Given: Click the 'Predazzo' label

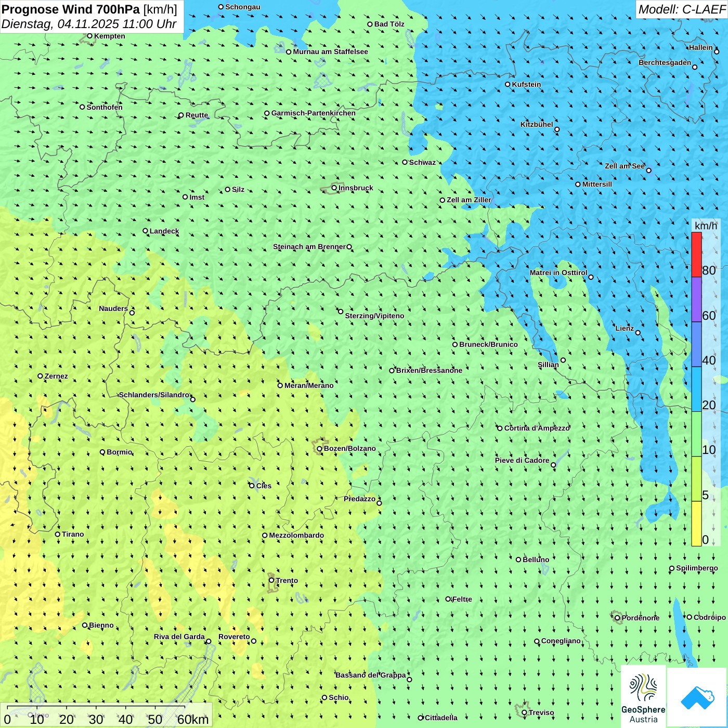Looking at the screenshot, I should tap(359, 499).
